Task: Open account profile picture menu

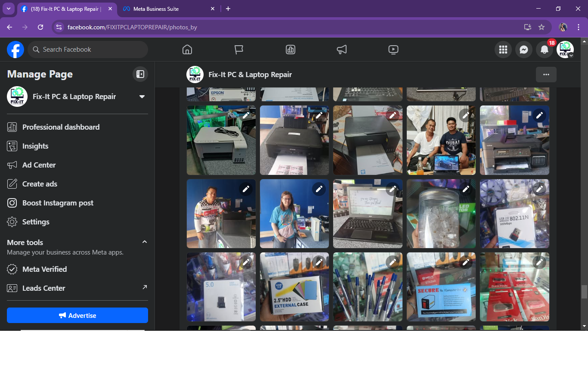Action: pos(565,50)
